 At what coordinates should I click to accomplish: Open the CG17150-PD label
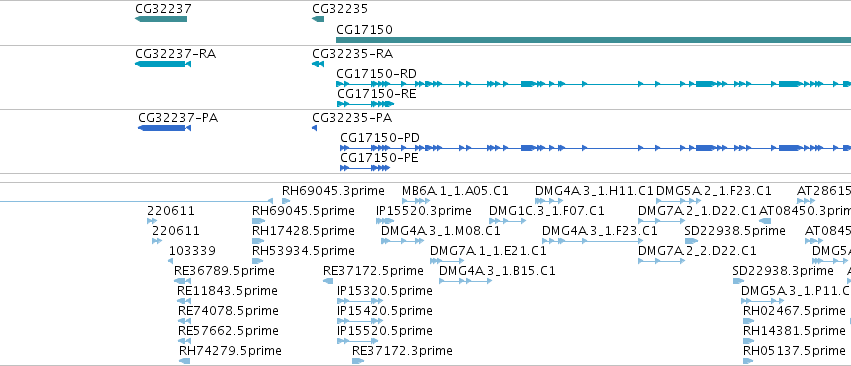380,137
